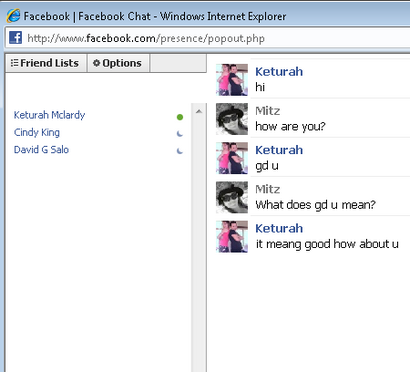Viewport: 410px width, 372px height.
Task: Click Keturah name above 'gd u' message
Action: pyautogui.click(x=279, y=150)
